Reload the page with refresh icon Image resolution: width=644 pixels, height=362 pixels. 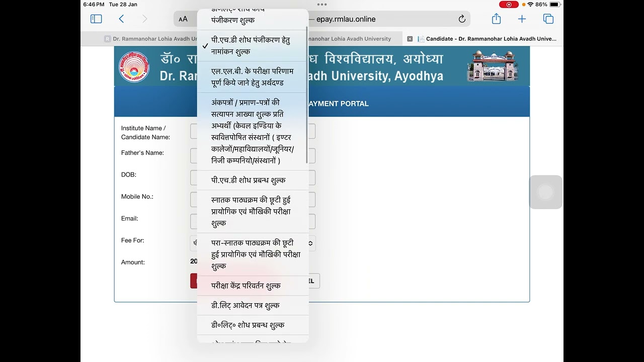click(462, 19)
